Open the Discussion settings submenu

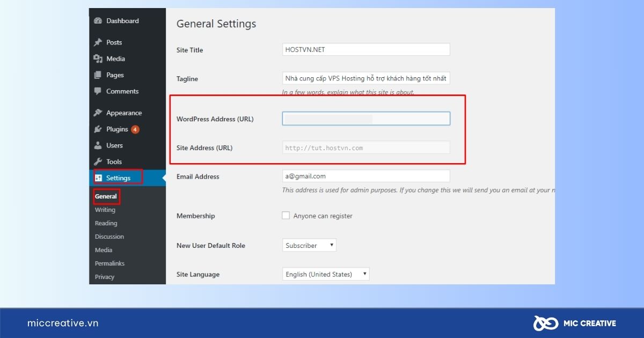pos(109,237)
